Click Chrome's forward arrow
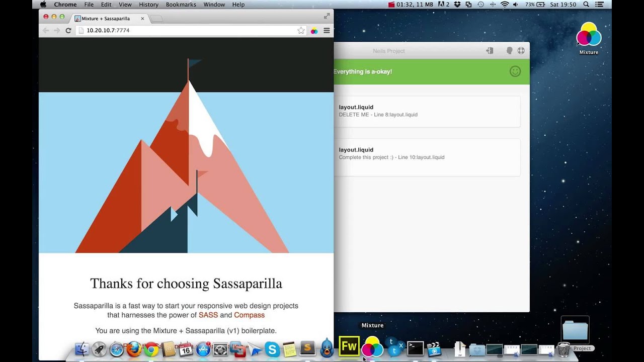 (57, 31)
